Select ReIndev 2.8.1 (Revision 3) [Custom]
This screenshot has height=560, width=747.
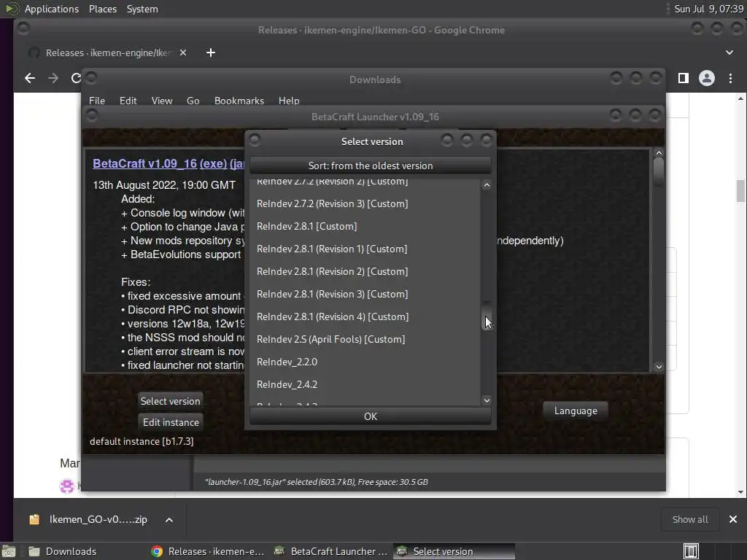tap(365, 295)
